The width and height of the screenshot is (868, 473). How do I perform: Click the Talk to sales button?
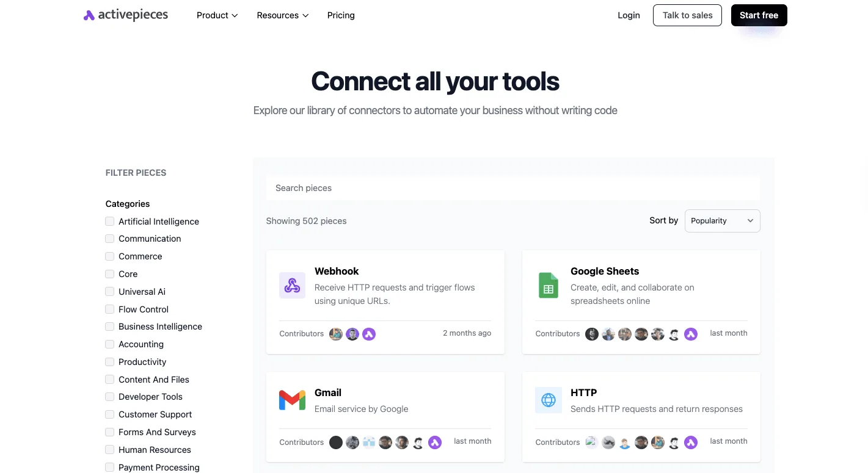(687, 15)
